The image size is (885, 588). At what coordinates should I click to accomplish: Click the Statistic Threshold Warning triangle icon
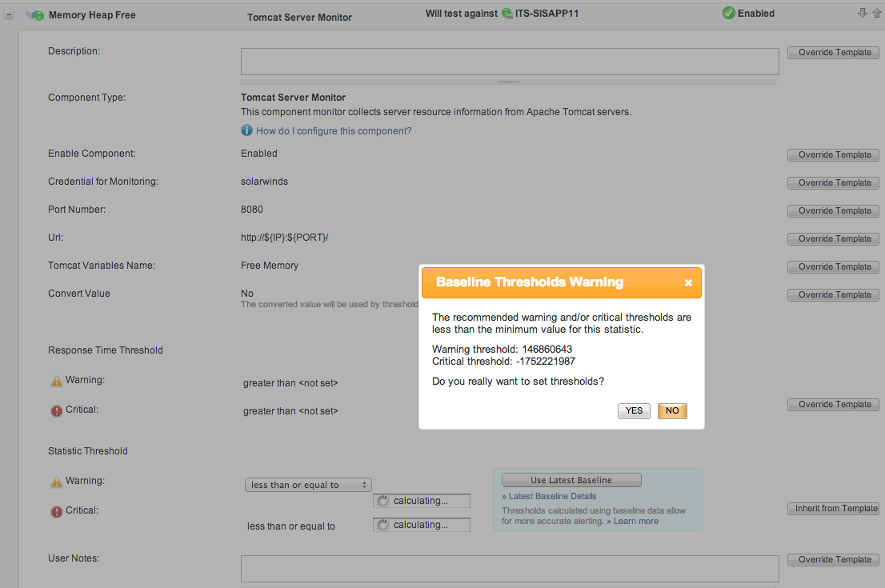pos(57,482)
